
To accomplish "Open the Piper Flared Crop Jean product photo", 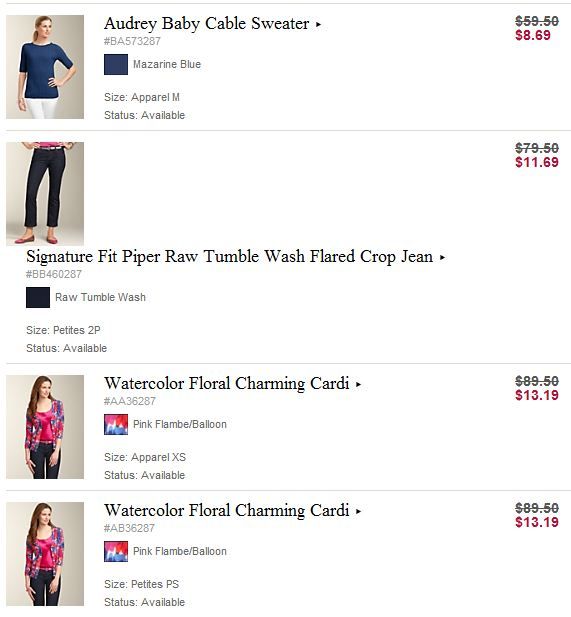I will pos(45,194).
